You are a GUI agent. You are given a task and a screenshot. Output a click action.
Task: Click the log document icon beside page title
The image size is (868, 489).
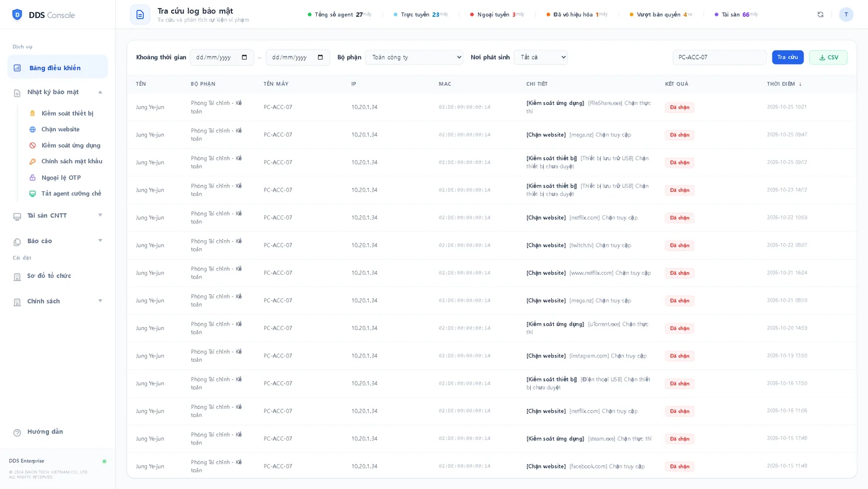point(140,14)
